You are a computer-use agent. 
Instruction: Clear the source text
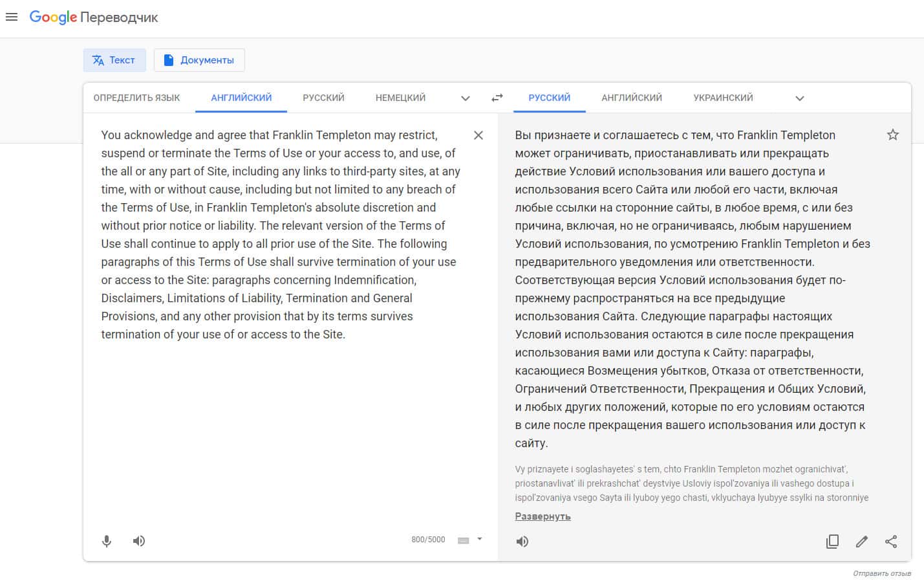pos(478,135)
